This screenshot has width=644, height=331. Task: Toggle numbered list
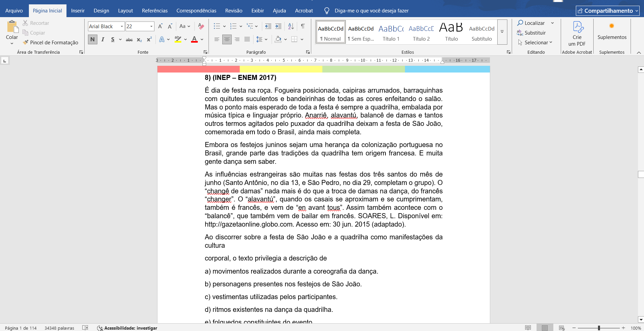[233, 26]
